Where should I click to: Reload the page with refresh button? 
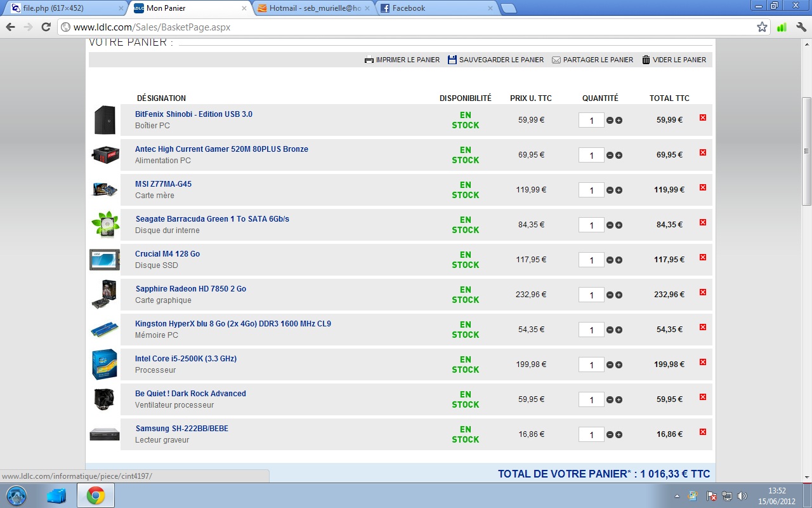click(46, 27)
